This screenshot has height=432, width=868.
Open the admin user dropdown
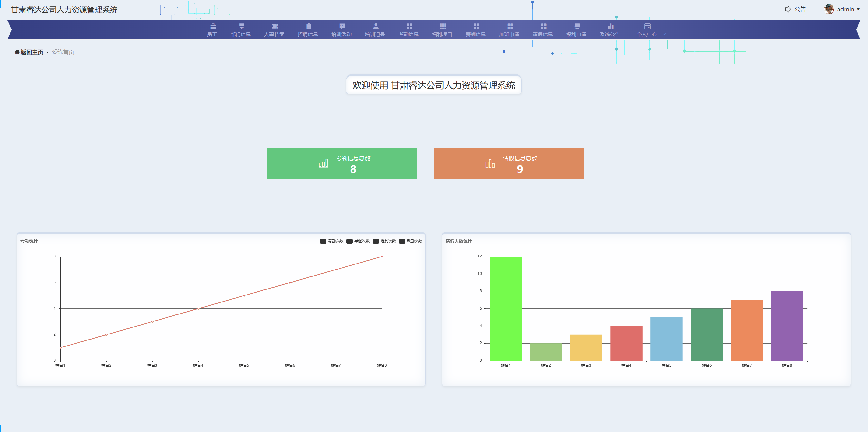point(845,10)
